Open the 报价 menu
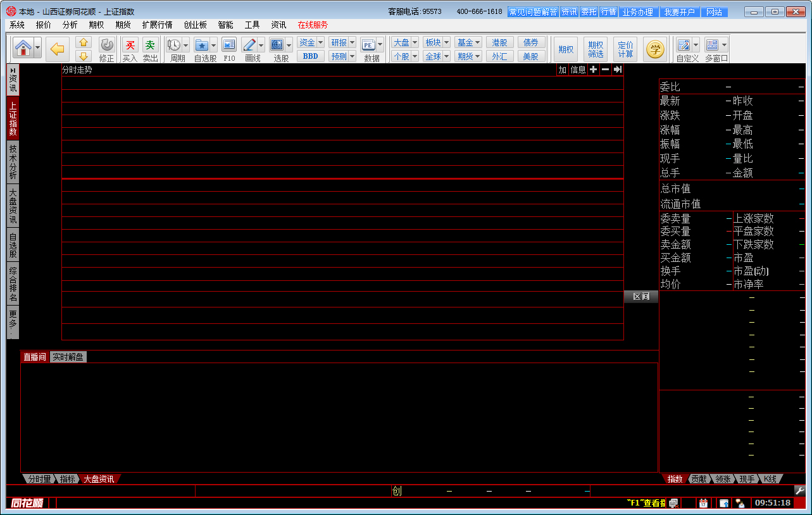The height and width of the screenshot is (515, 812). click(x=44, y=25)
